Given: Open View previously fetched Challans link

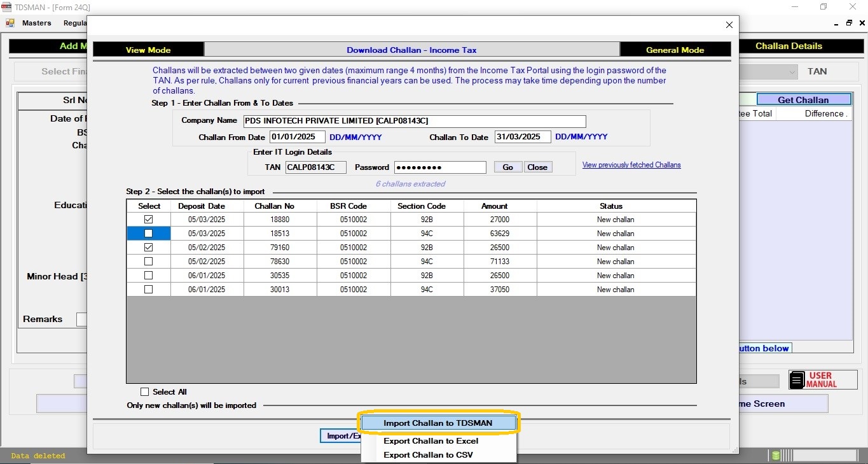Looking at the screenshot, I should 631,165.
